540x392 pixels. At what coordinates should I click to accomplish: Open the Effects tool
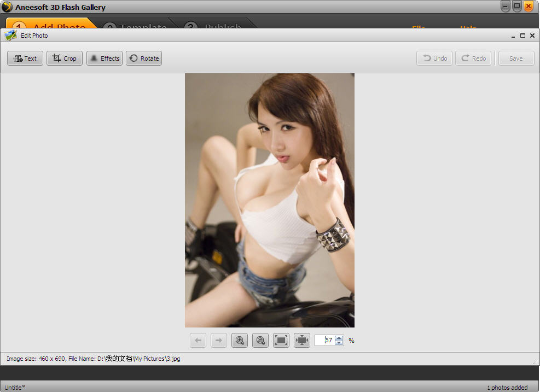coord(104,58)
